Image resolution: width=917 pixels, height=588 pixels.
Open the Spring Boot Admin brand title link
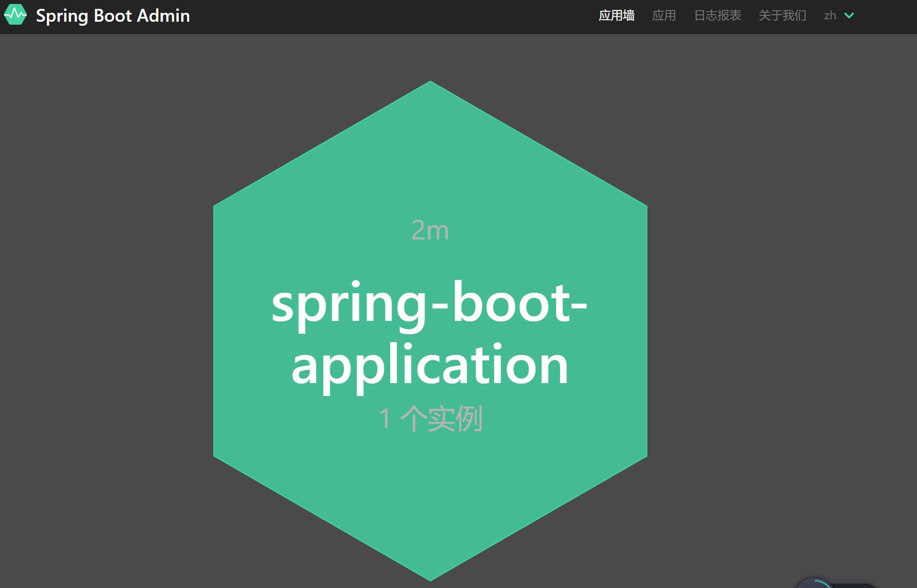click(x=113, y=16)
